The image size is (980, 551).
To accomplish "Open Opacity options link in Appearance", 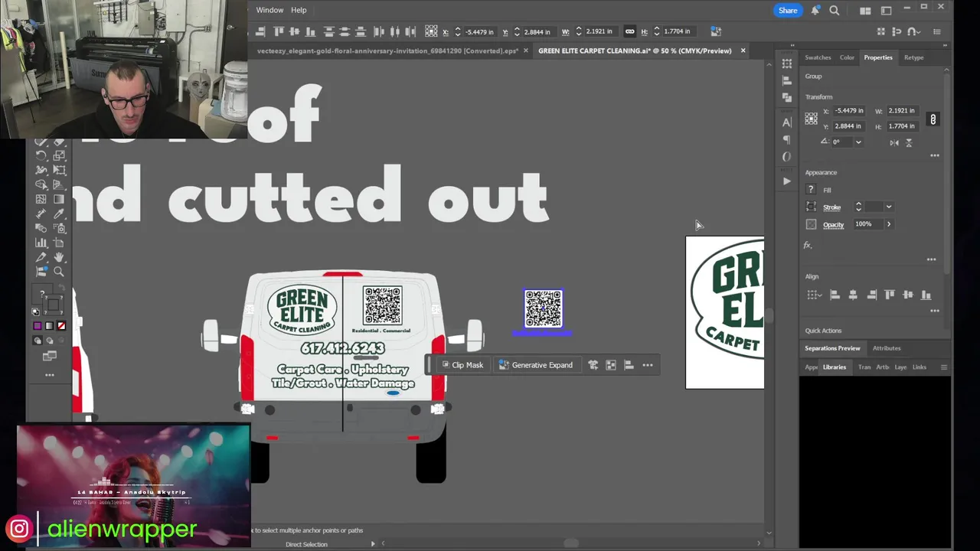I will (x=833, y=225).
